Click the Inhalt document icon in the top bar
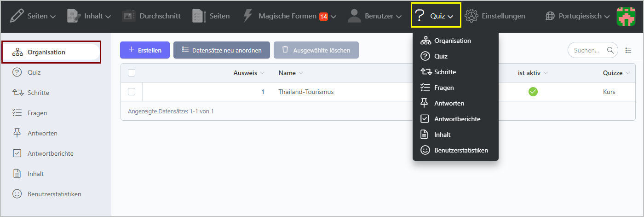644x217 pixels. tap(74, 16)
